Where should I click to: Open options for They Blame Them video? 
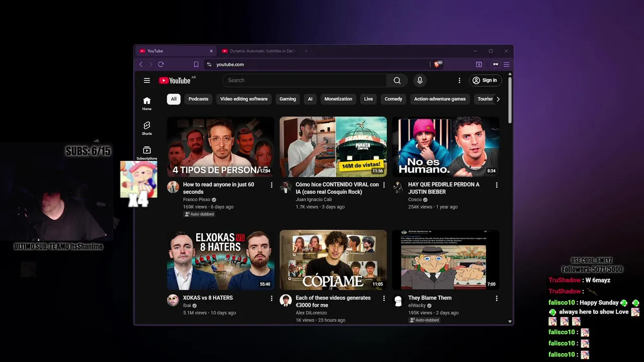(x=497, y=298)
